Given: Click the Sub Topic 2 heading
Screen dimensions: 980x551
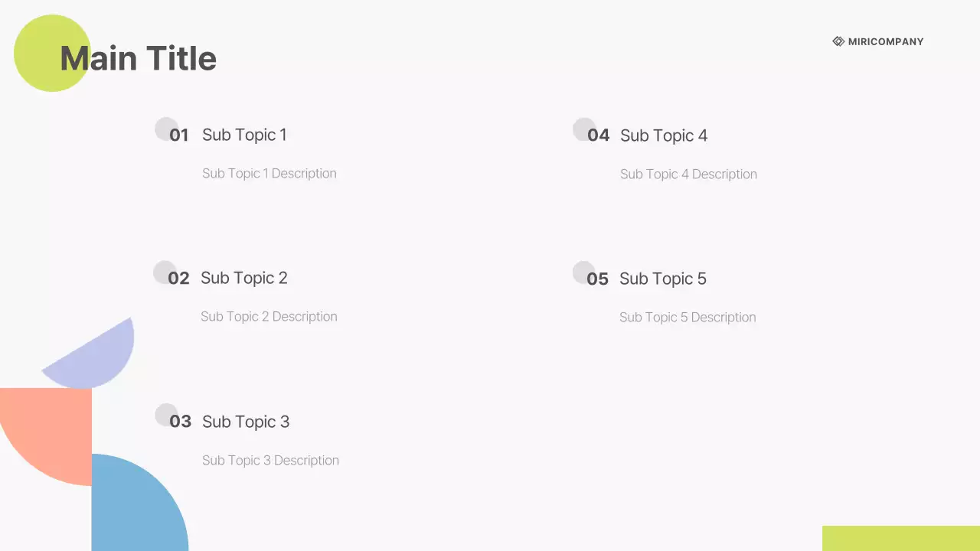Looking at the screenshot, I should click(x=243, y=278).
